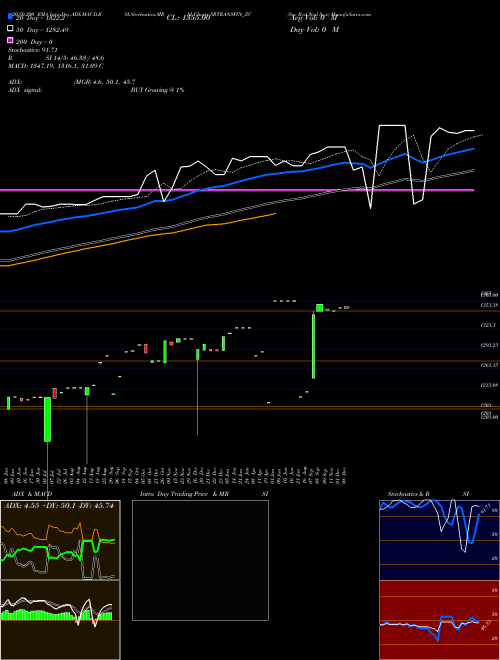Click the magenta 200 Day horizontal line
The image size is (500, 660).
(237, 190)
